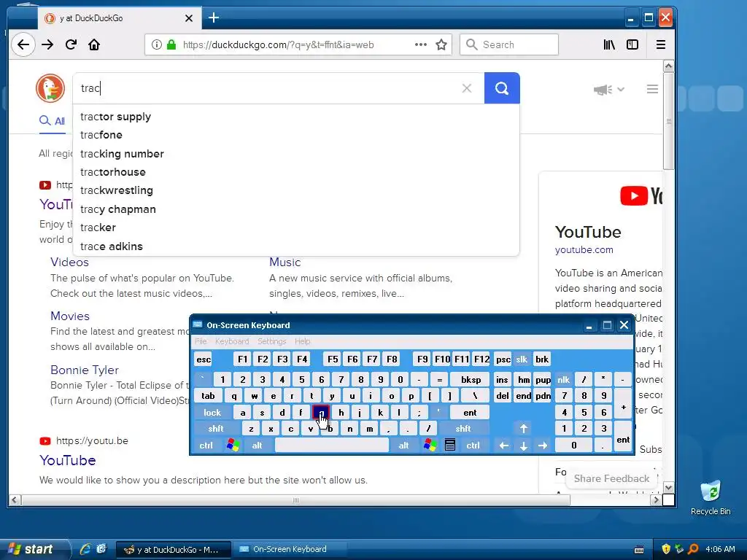Viewport: 747px width, 560px height.
Task: Toggle left shft key on On-Screen Keyboard
Action: point(216,429)
